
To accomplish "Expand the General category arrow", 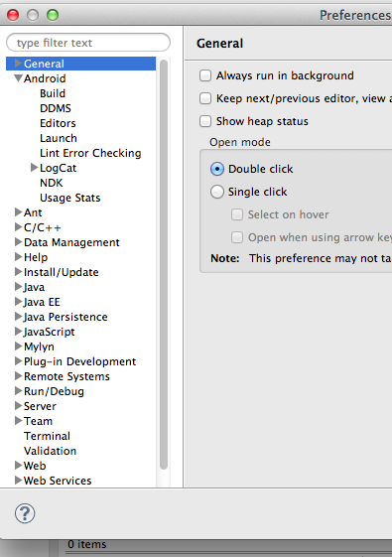I will (x=18, y=64).
